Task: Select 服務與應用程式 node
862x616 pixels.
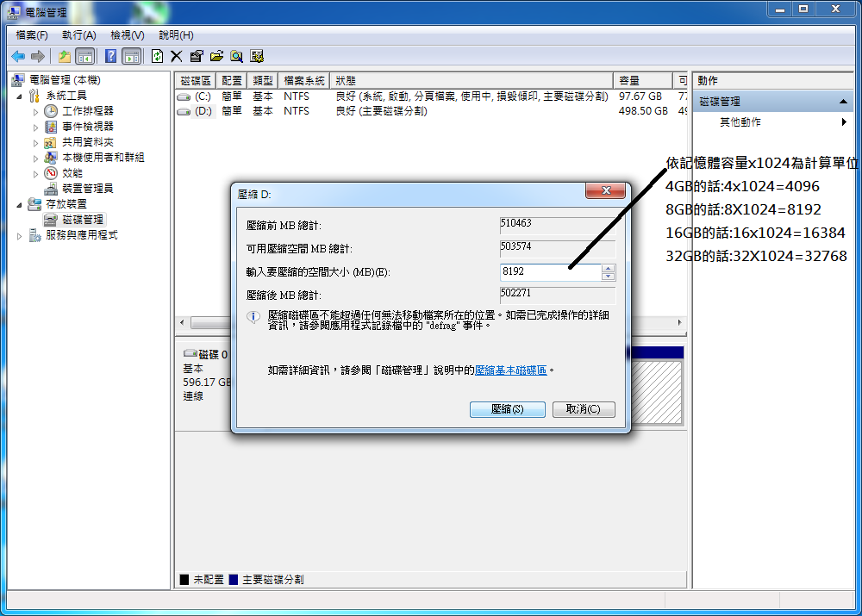Action: pyautogui.click(x=81, y=235)
